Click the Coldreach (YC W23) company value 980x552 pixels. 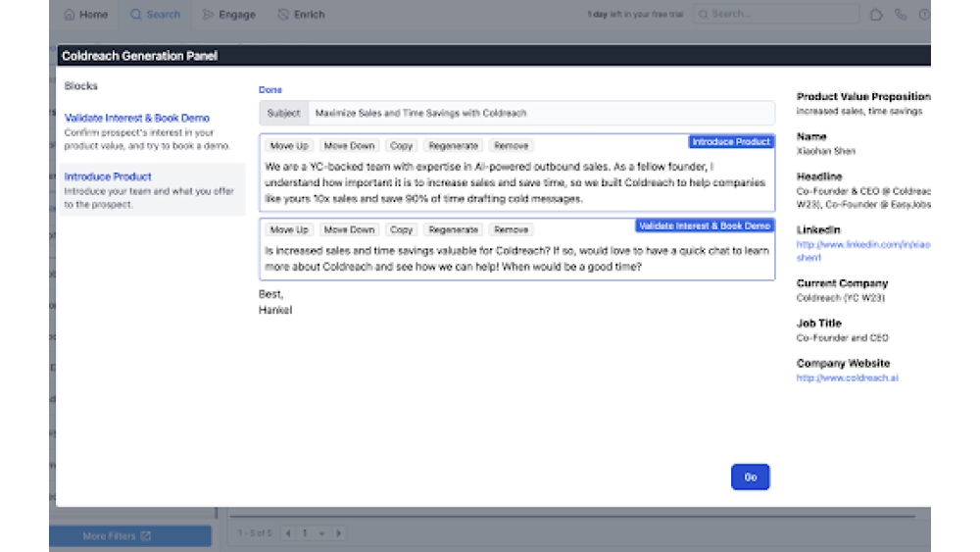pyautogui.click(x=840, y=298)
